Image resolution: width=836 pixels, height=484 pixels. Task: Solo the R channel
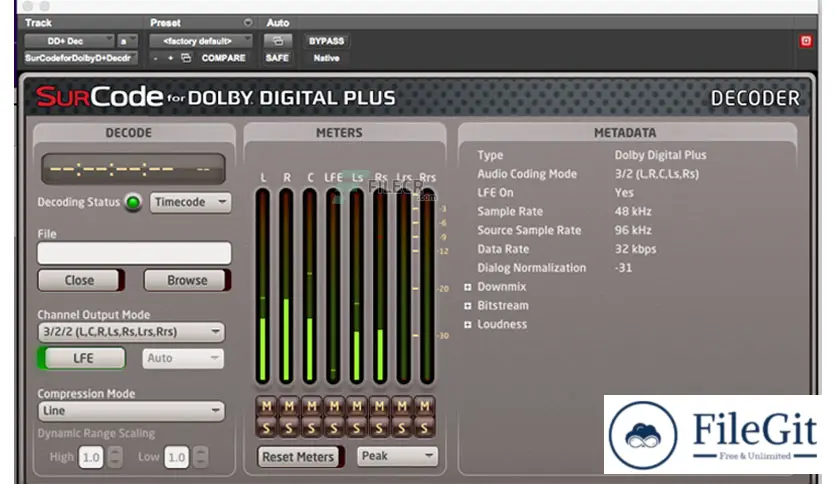(x=288, y=427)
